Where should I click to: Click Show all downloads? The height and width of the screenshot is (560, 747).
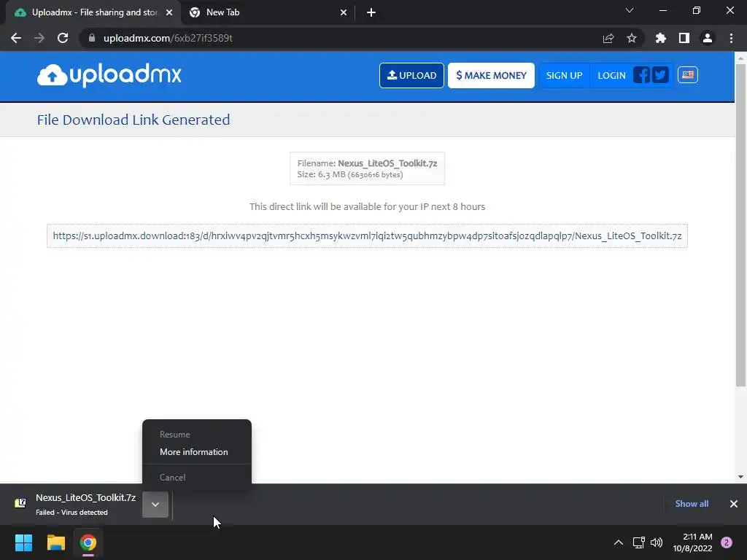tap(692, 504)
